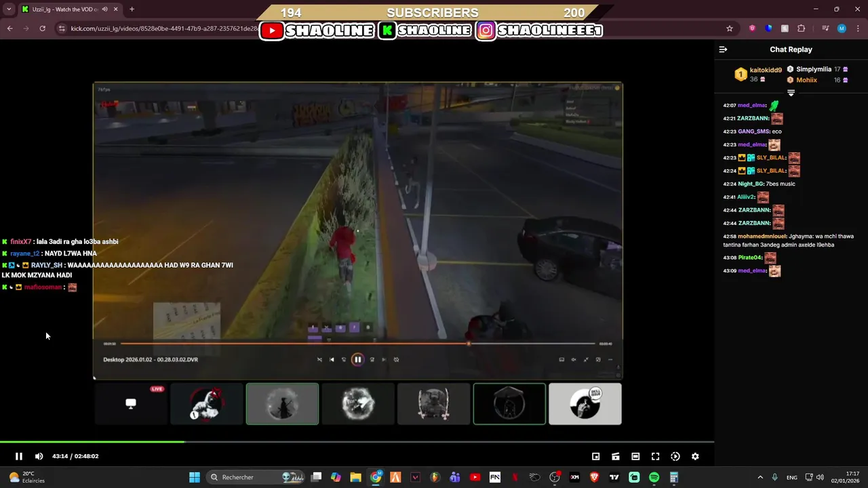
Task: Open a new browser tab
Action: pos(132,9)
